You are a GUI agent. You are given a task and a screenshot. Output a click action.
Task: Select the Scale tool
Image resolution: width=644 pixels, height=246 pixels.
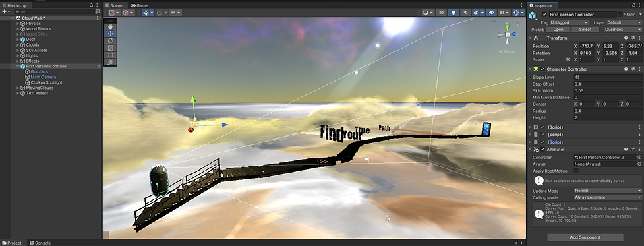(111, 48)
